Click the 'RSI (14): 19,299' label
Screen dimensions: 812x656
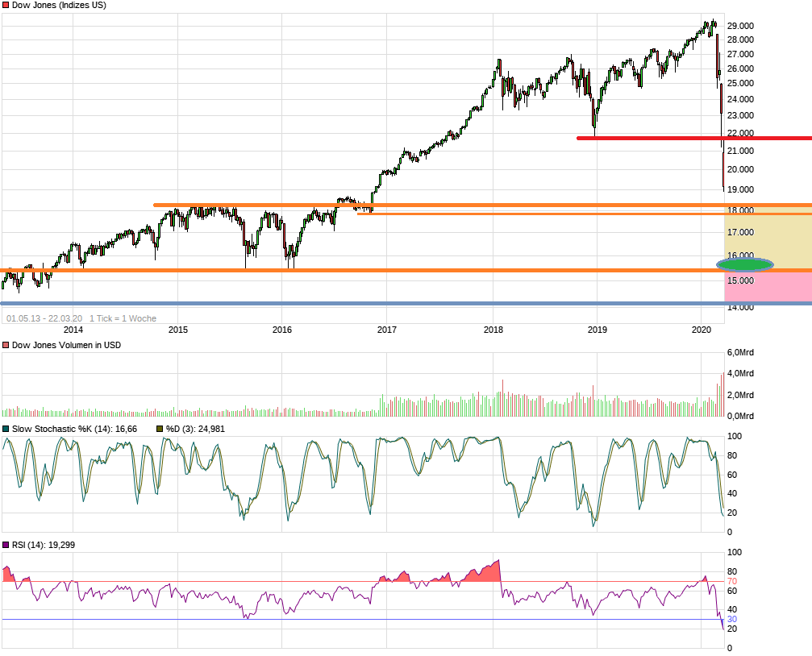44,546
